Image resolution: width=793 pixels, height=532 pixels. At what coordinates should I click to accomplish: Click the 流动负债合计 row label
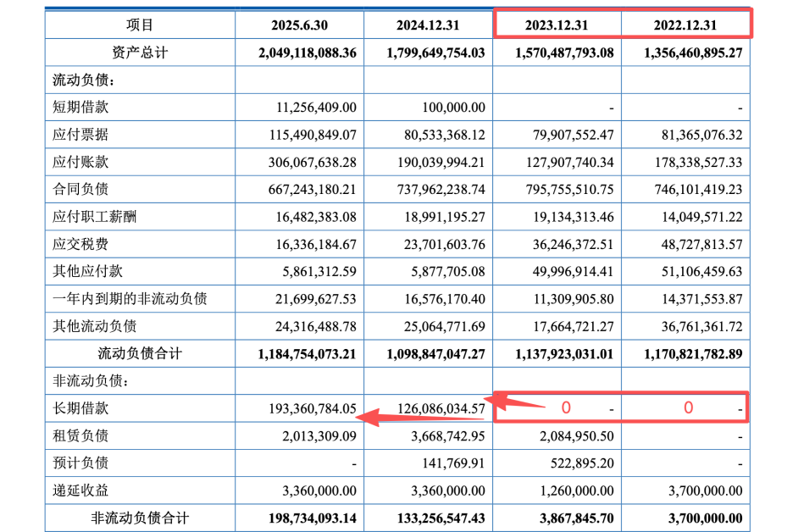point(140,354)
